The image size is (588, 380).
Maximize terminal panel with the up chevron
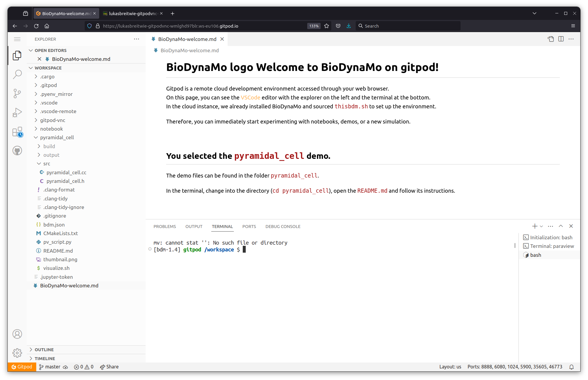(x=561, y=226)
